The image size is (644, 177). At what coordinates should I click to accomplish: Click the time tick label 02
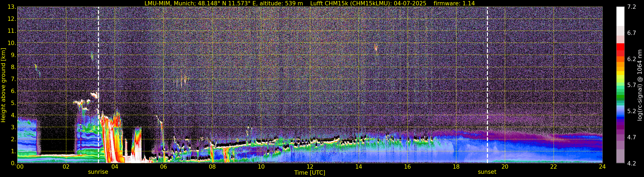pyautogui.click(x=66, y=167)
